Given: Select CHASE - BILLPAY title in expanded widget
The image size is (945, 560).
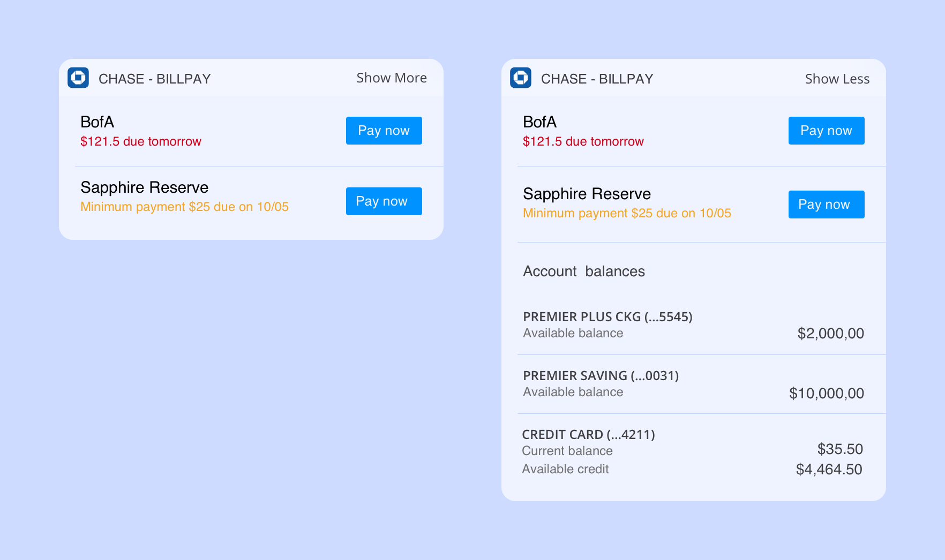Looking at the screenshot, I should coord(597,79).
